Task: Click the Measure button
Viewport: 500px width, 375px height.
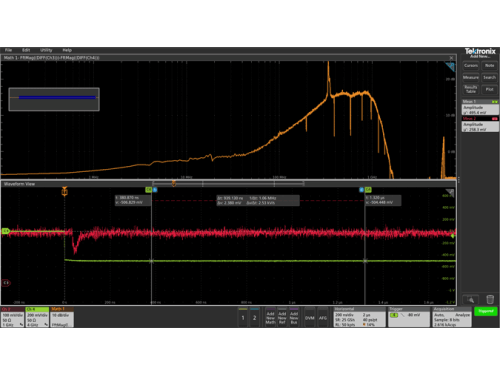Action: (471, 77)
